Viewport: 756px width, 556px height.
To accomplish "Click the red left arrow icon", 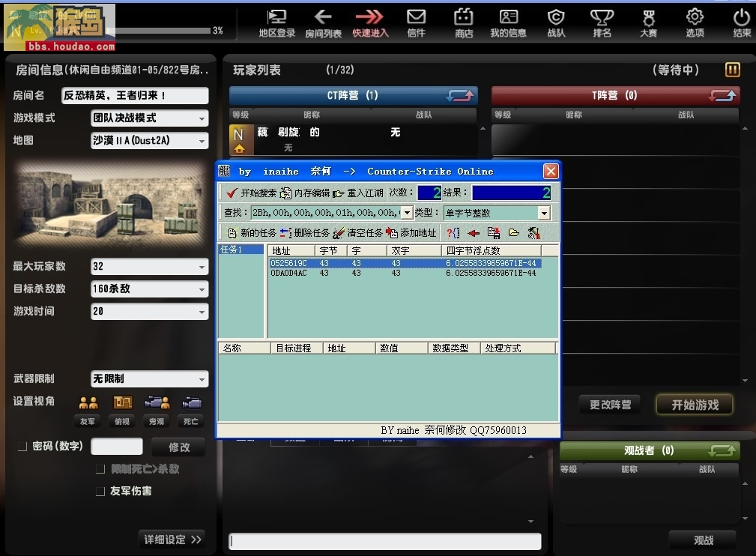I will 474,233.
